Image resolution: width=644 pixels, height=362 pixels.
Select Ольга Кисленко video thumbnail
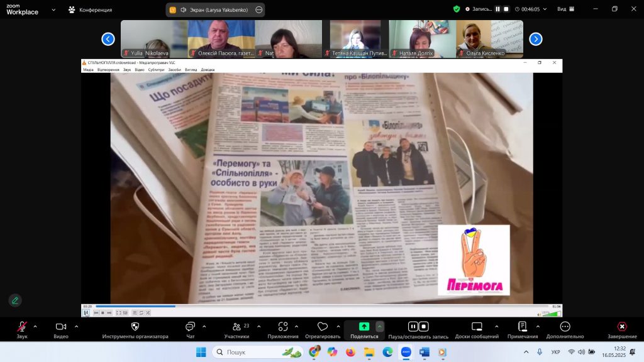pyautogui.click(x=489, y=39)
